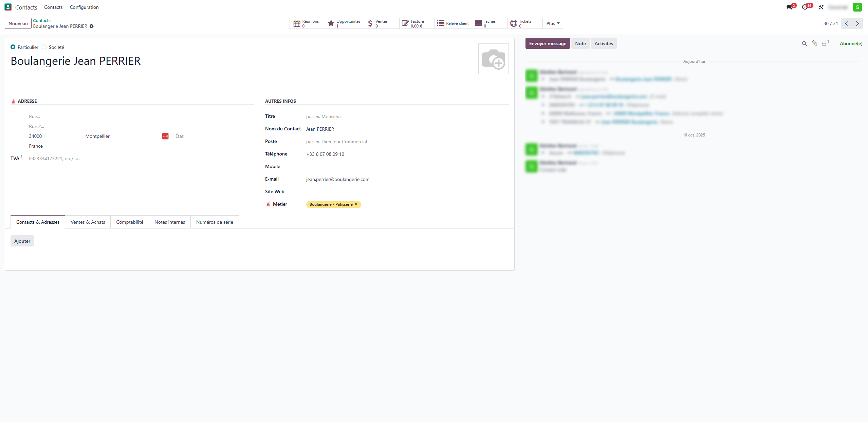868x422 pixels.
Task: Select the Société radio button
Action: coord(44,47)
